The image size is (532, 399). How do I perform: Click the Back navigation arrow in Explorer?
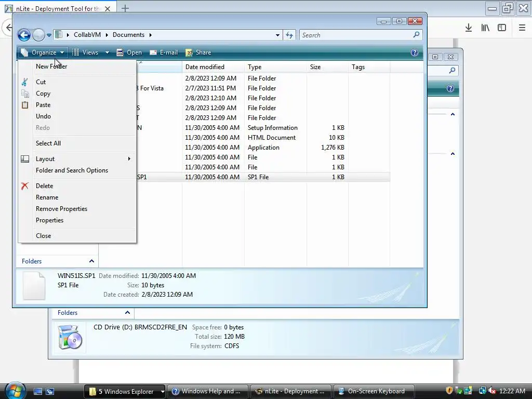(24, 35)
